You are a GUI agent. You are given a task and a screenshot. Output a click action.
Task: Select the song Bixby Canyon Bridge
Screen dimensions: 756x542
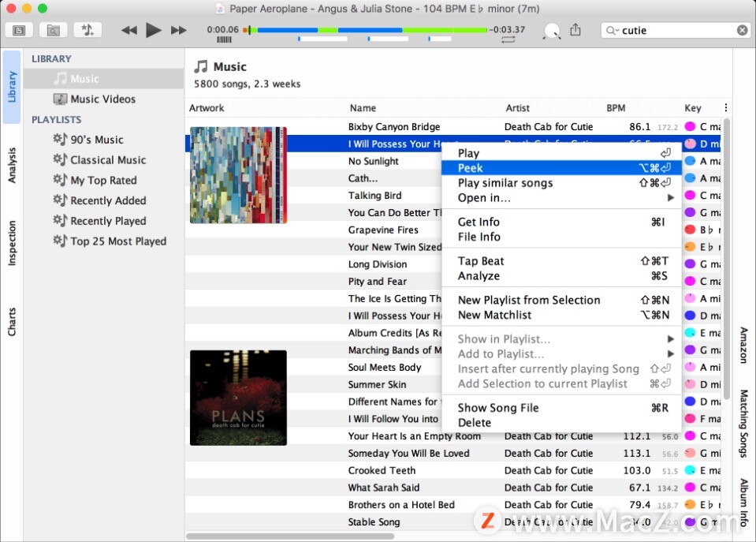point(394,127)
